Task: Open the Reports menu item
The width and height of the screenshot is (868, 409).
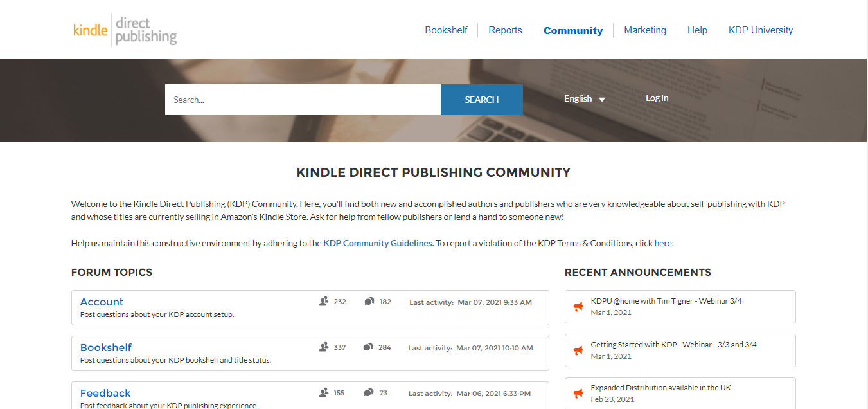Action: (505, 30)
